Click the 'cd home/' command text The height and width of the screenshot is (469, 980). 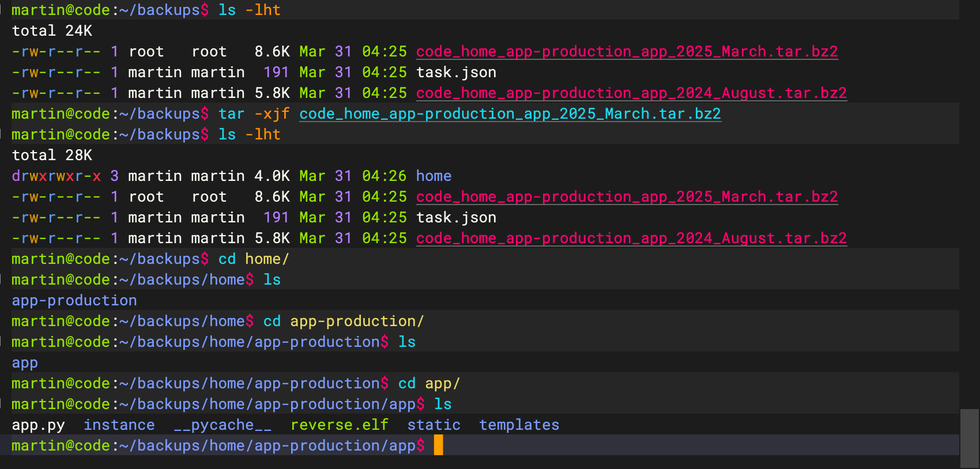(x=253, y=259)
